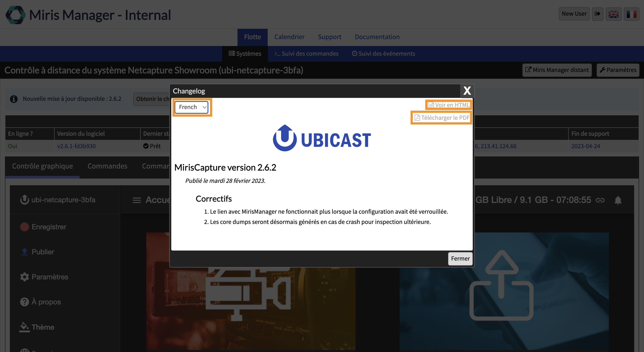This screenshot has width=644, height=352.
Task: Click 'MirisCapture version 2.6.2' heading
Action: (225, 167)
